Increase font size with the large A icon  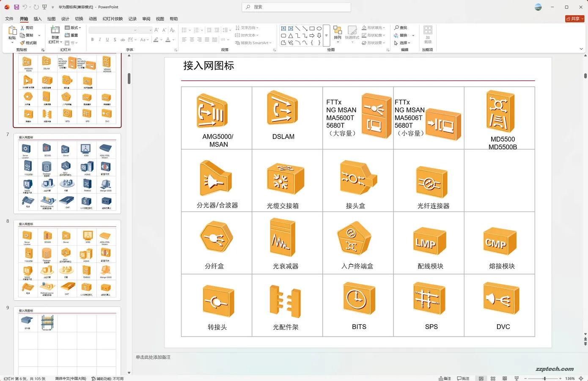point(157,30)
